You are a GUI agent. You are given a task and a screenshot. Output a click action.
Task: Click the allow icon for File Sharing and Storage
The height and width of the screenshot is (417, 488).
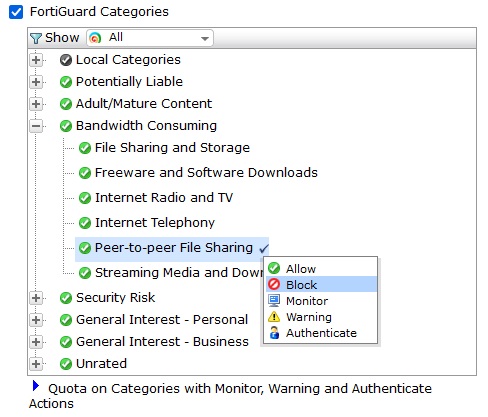[85, 148]
